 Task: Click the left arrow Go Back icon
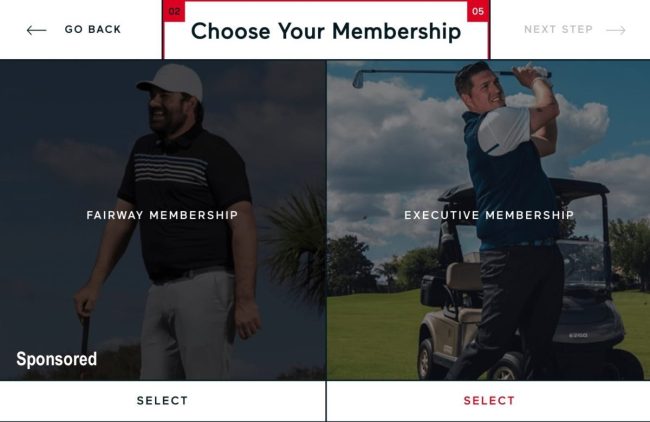pos(36,30)
